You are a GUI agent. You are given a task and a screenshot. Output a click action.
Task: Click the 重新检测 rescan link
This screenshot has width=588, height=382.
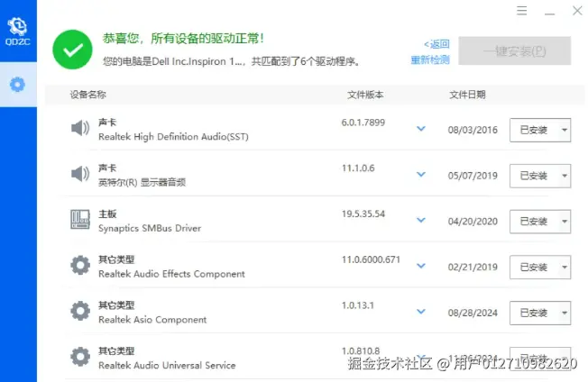pyautogui.click(x=430, y=60)
